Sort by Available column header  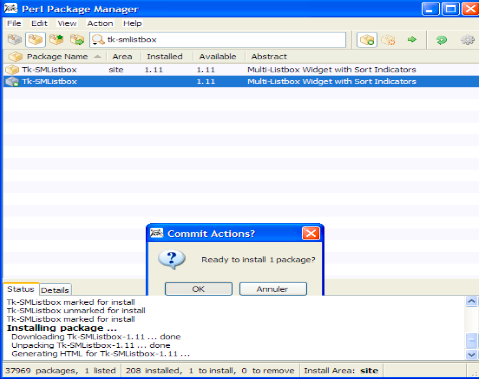click(x=219, y=56)
